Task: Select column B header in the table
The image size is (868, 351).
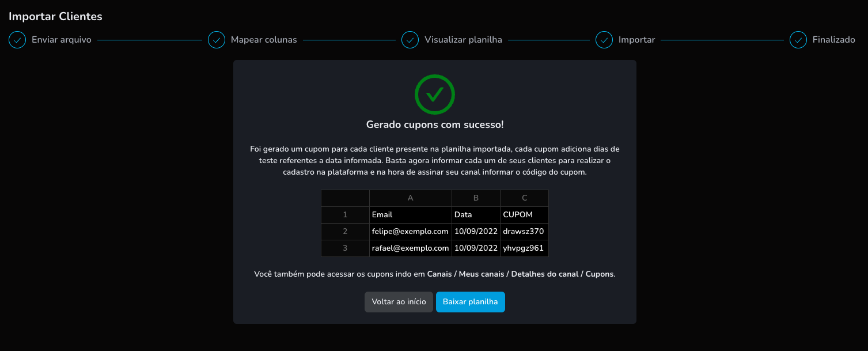Action: click(476, 198)
